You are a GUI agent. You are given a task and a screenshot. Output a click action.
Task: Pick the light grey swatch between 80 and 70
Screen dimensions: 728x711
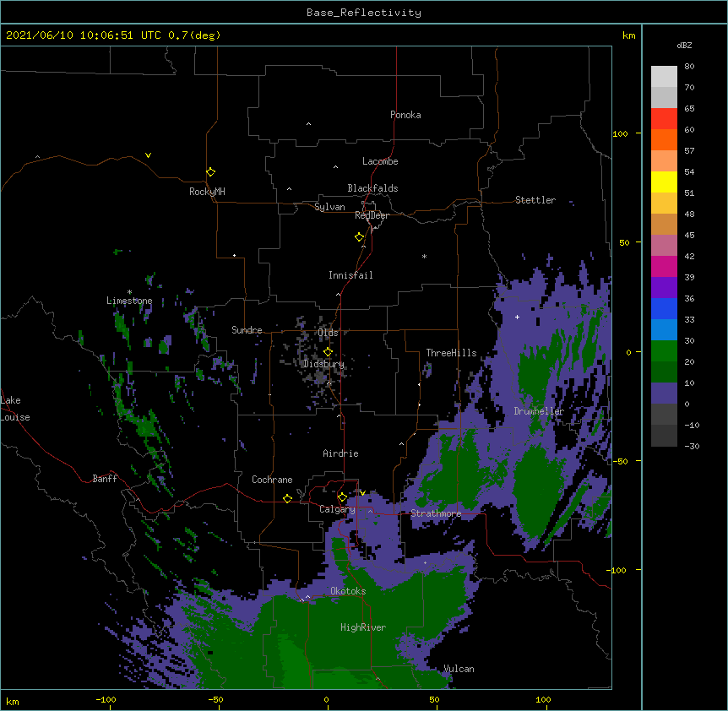[664, 77]
